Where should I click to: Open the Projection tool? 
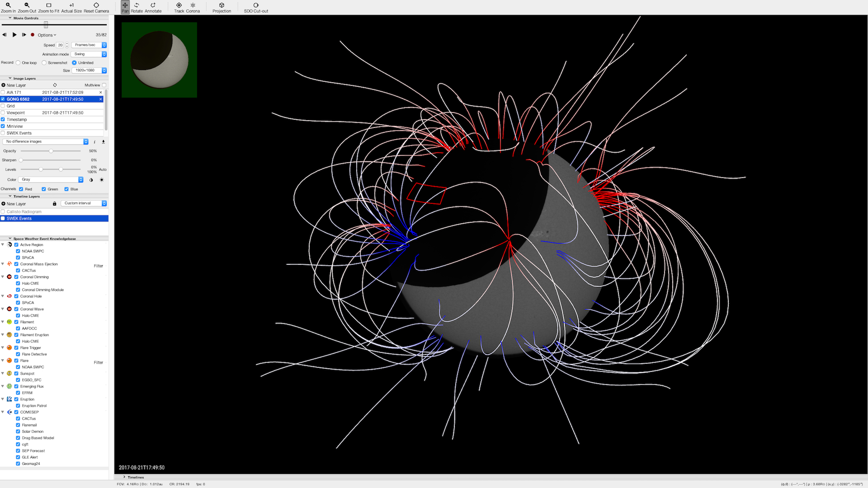(222, 5)
